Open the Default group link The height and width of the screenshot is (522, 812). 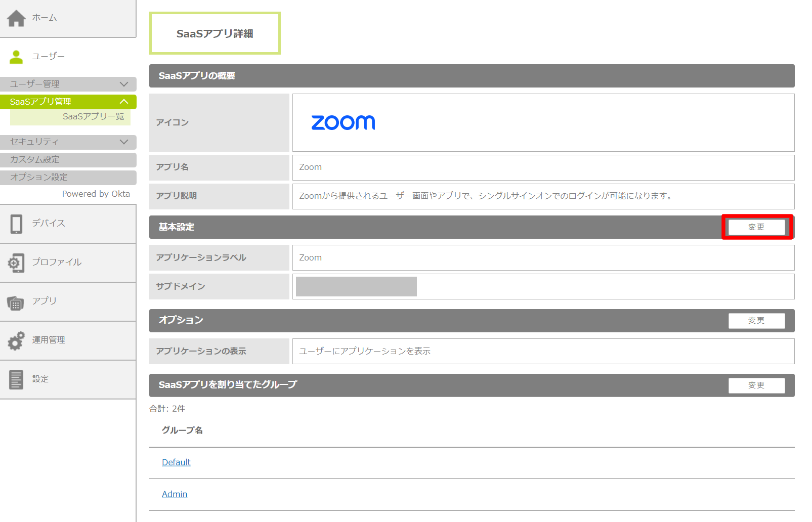click(176, 462)
